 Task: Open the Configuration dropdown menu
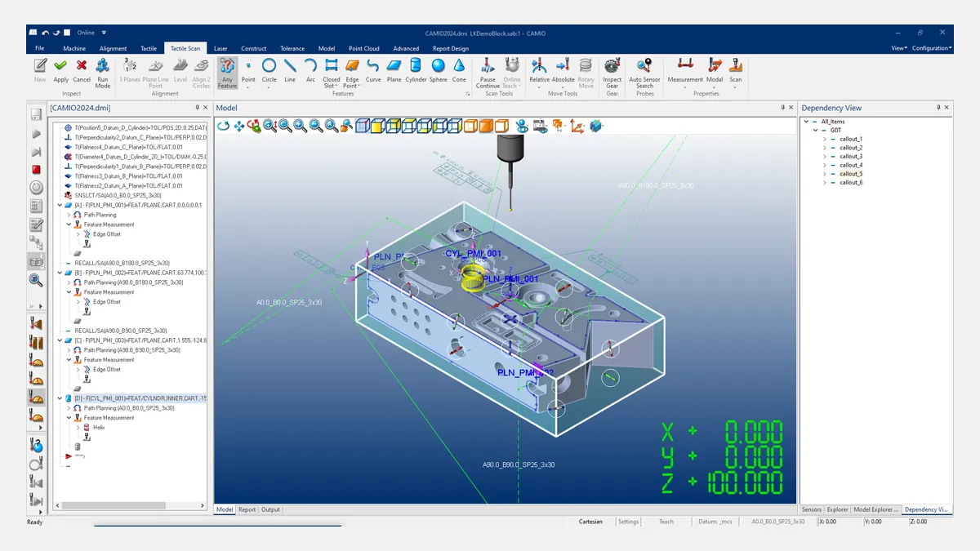pos(932,48)
